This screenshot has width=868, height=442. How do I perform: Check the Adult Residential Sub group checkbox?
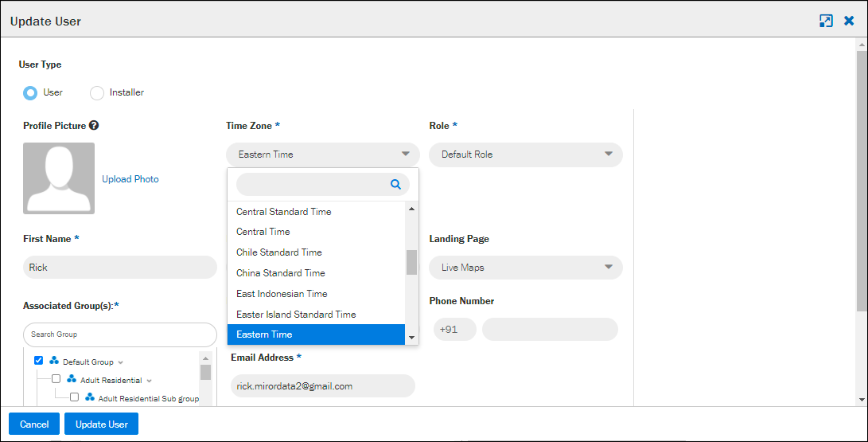(74, 397)
